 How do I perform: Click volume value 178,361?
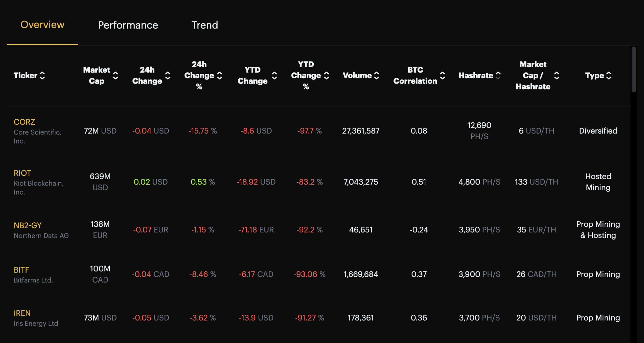[x=361, y=318]
